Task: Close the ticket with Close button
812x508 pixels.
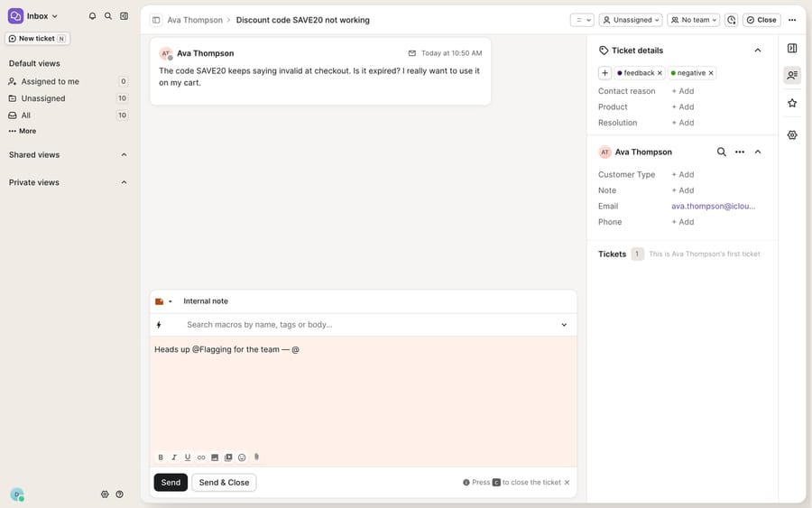Action: [x=761, y=20]
